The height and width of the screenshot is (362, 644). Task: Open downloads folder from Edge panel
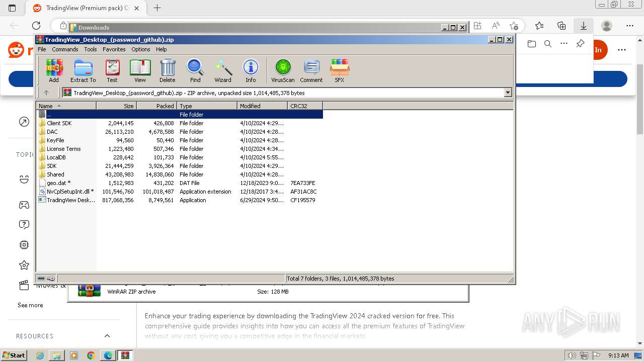(x=532, y=44)
